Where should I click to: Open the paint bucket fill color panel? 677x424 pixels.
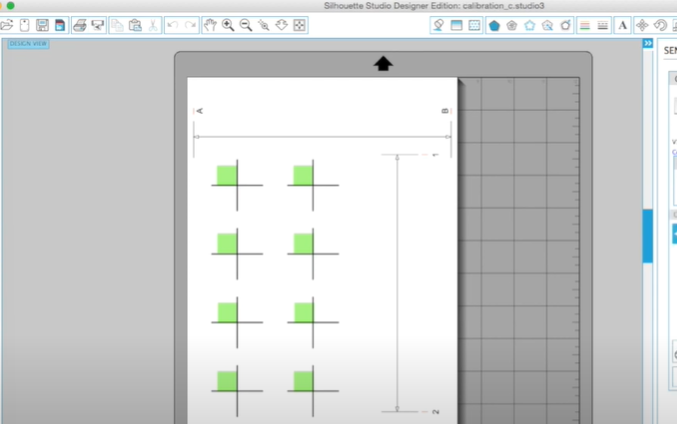coord(439,25)
